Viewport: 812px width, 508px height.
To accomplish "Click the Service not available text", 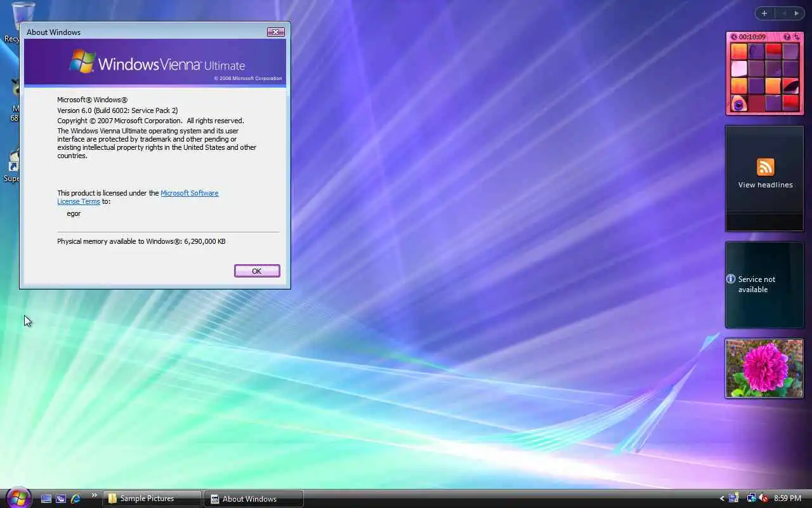I will pyautogui.click(x=757, y=284).
